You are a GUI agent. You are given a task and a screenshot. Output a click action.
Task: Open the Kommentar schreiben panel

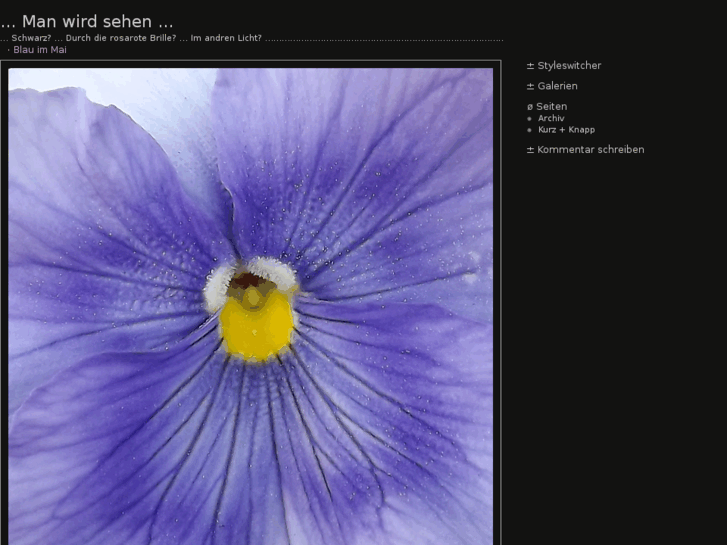coord(590,150)
